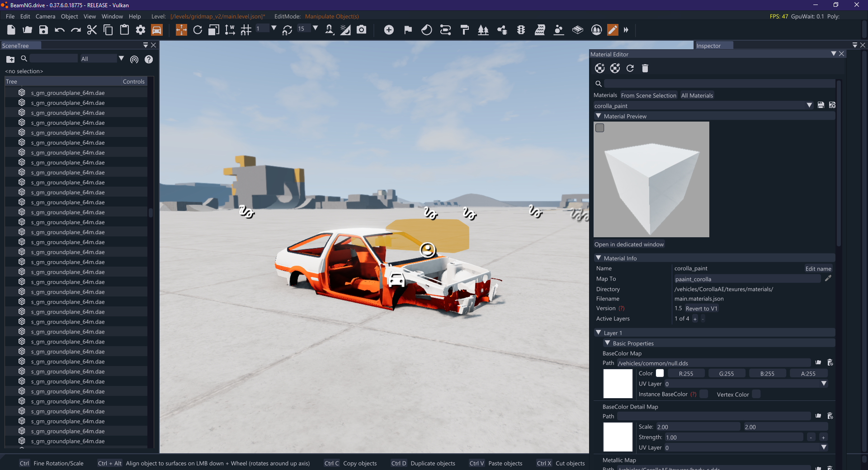Click the All Materials button
Screen dimensions: 868x470
click(x=697, y=95)
